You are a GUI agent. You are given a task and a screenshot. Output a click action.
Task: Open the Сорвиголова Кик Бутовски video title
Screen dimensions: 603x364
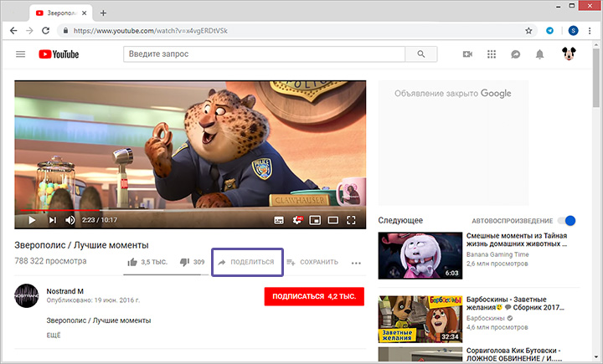click(x=513, y=355)
